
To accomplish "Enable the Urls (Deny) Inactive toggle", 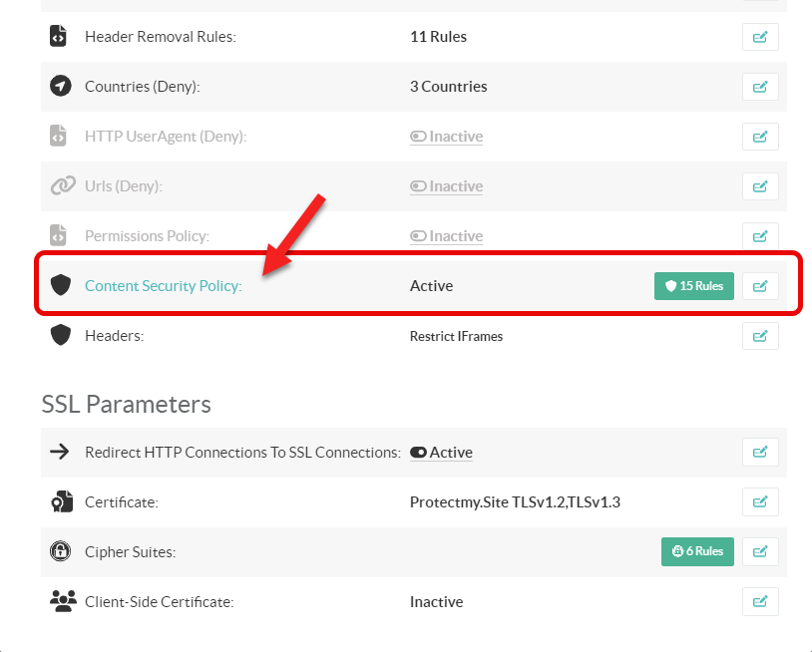I will click(419, 186).
